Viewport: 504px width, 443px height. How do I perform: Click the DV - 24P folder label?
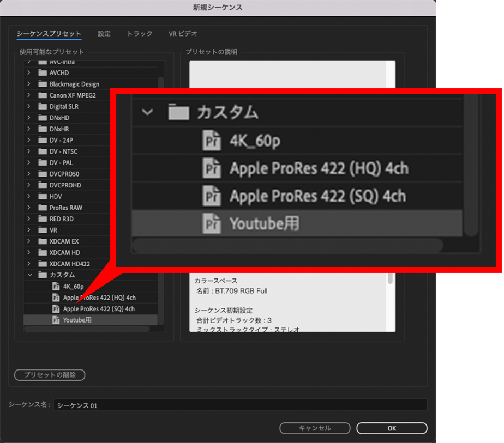pyautogui.click(x=62, y=140)
